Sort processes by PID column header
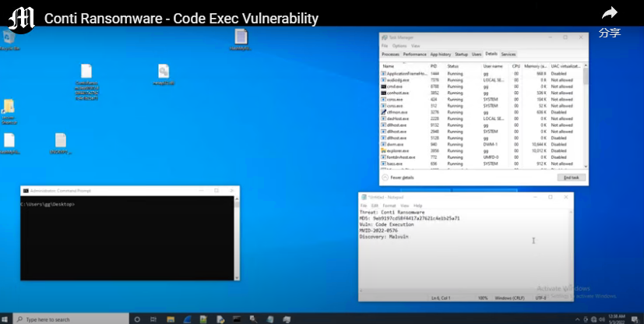 click(437, 66)
